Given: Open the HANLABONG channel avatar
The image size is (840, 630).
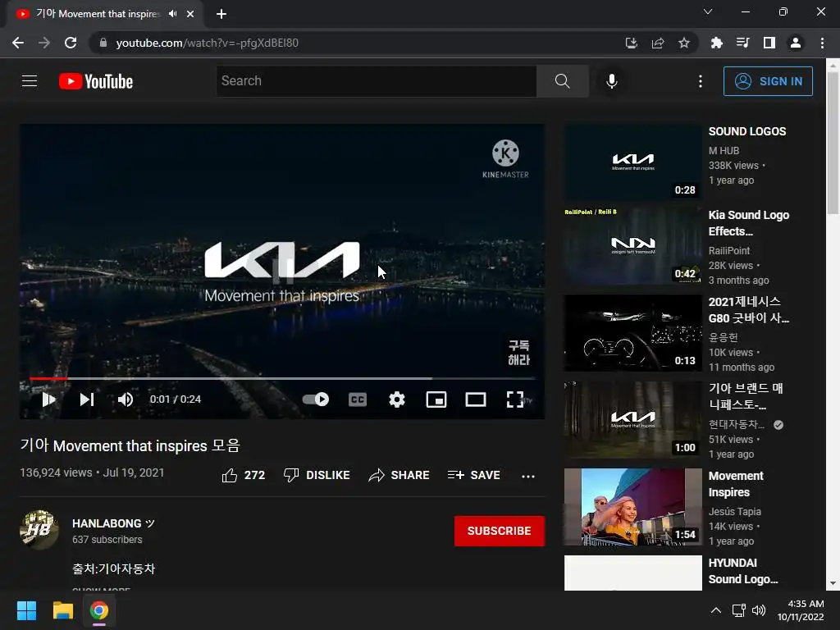Looking at the screenshot, I should tap(39, 530).
